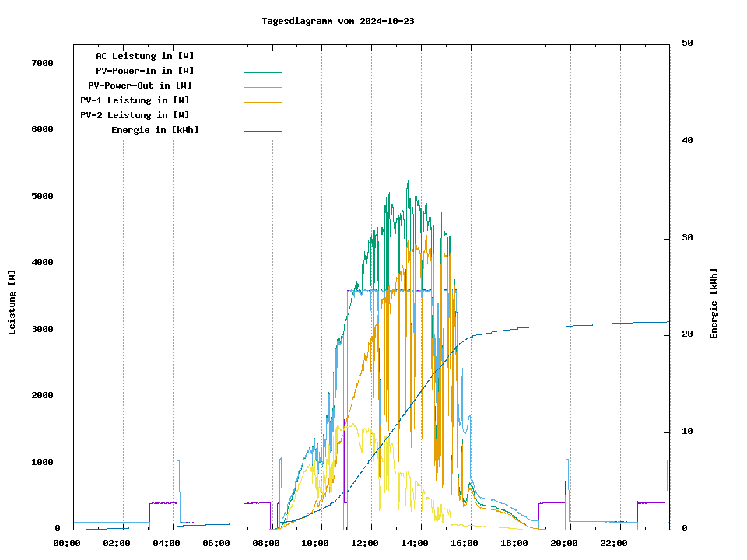Select the 12:00 time axis tick label
This screenshot has width=747, height=560.
[366, 543]
